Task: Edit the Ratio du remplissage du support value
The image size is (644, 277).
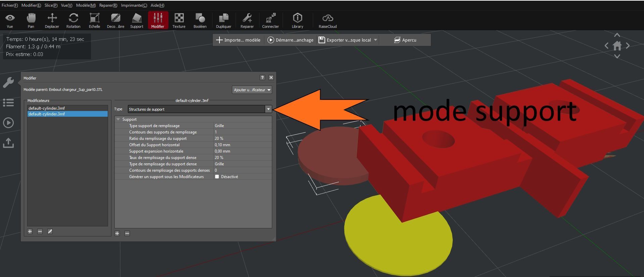Action: click(242, 138)
